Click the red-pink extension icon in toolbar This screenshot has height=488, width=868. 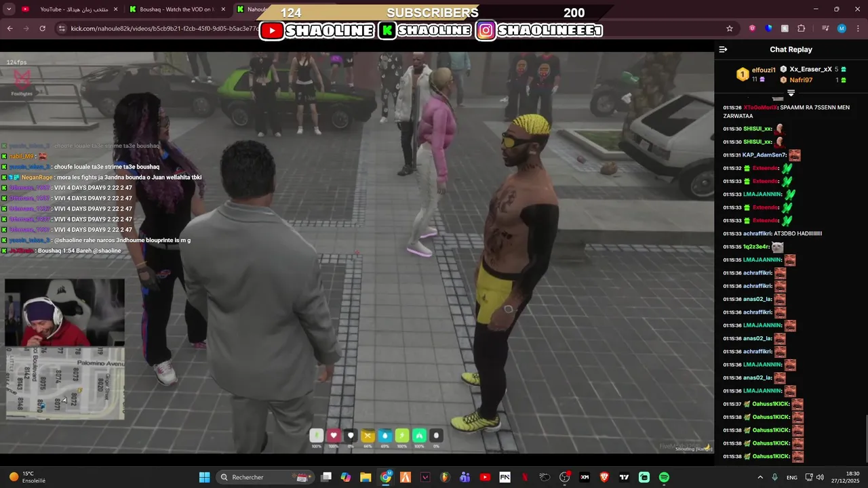coord(752,28)
